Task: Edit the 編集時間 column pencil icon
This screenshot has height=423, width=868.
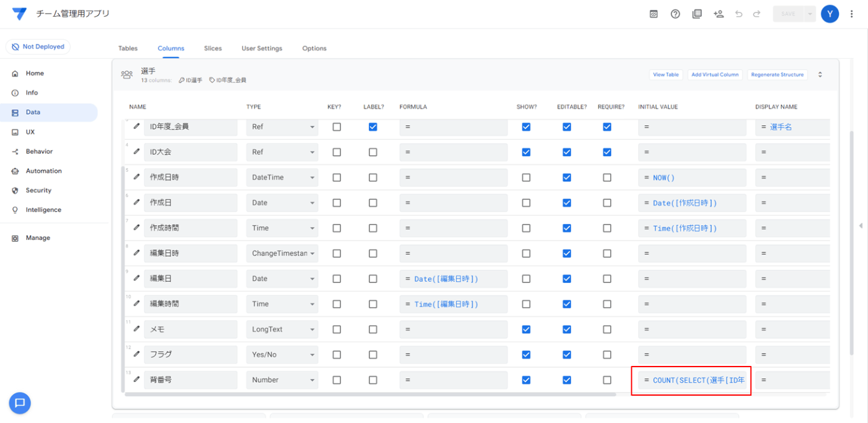Action: (x=136, y=304)
